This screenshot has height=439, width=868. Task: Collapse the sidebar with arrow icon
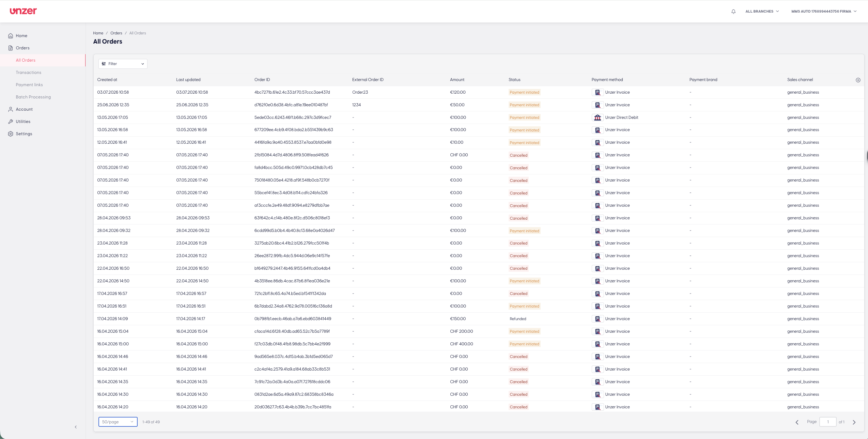[x=76, y=427]
